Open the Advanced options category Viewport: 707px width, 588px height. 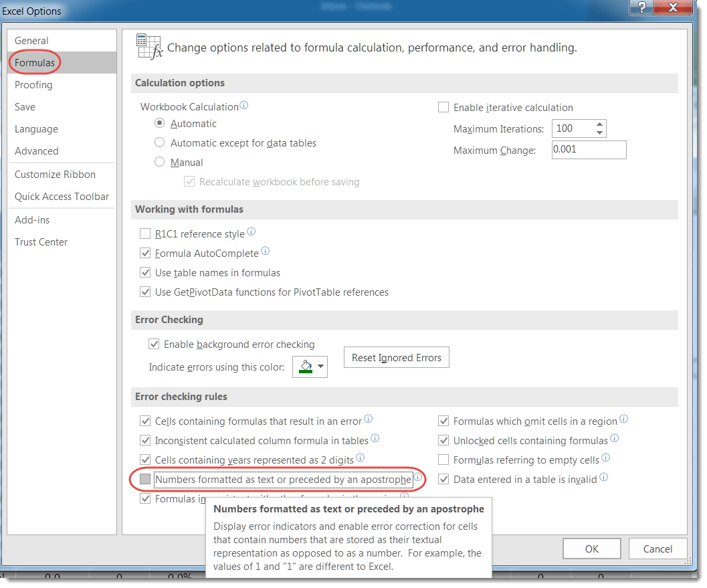[x=37, y=151]
